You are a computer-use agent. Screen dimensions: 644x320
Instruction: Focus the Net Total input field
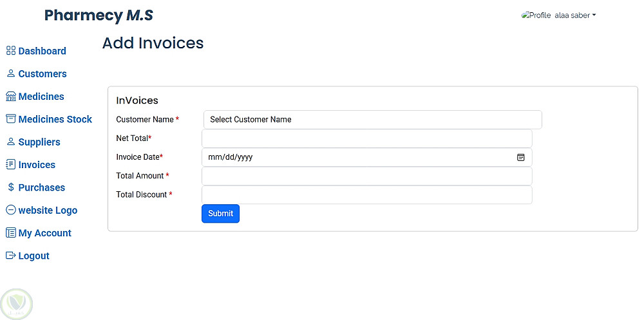click(x=366, y=138)
